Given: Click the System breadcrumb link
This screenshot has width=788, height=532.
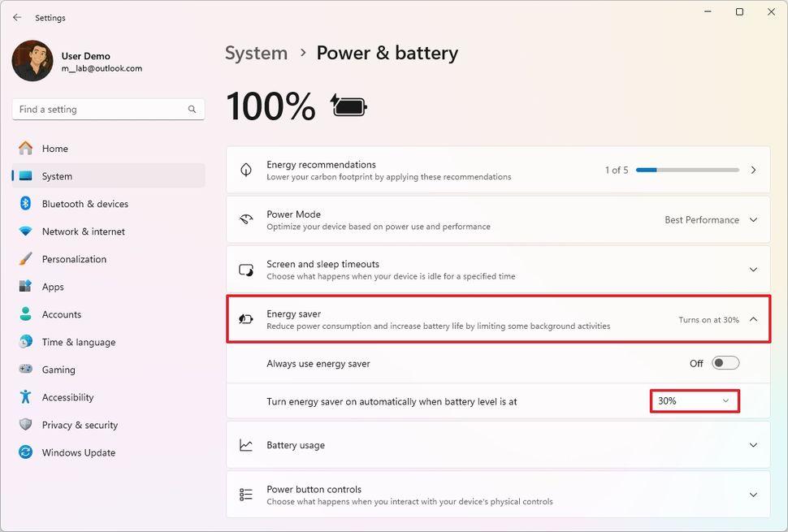Looking at the screenshot, I should 256,53.
